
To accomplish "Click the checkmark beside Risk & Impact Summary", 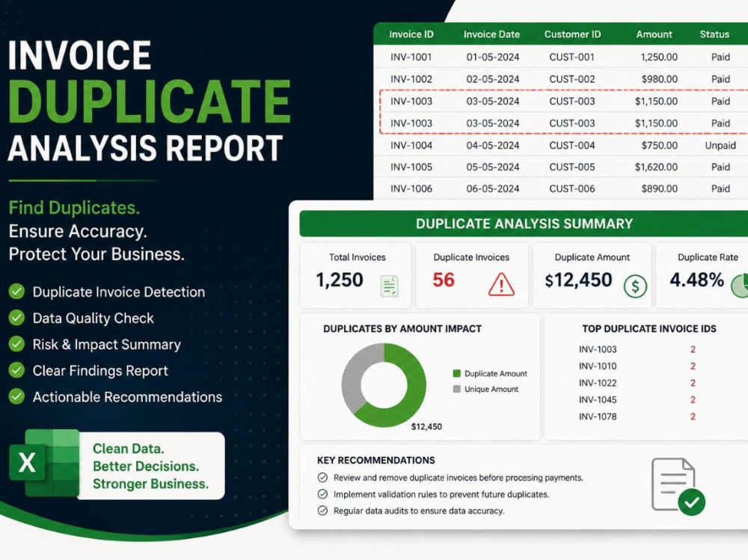I will [16, 344].
